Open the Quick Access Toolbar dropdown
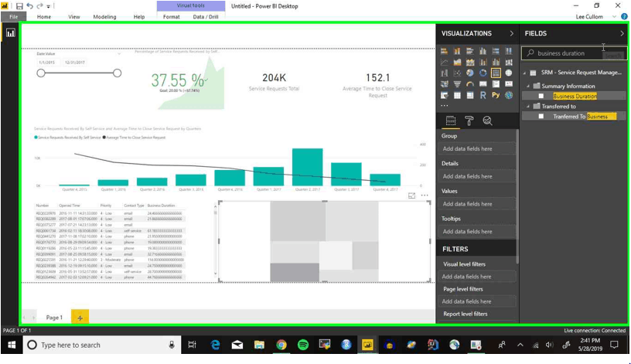Viewport: 631px width, 364px height. (x=49, y=6)
